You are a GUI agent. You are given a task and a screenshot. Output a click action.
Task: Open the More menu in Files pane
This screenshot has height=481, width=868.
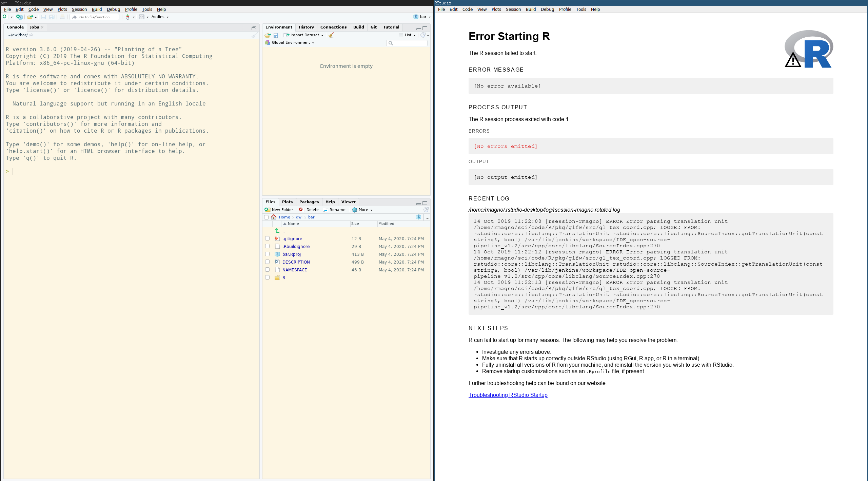pyautogui.click(x=362, y=210)
